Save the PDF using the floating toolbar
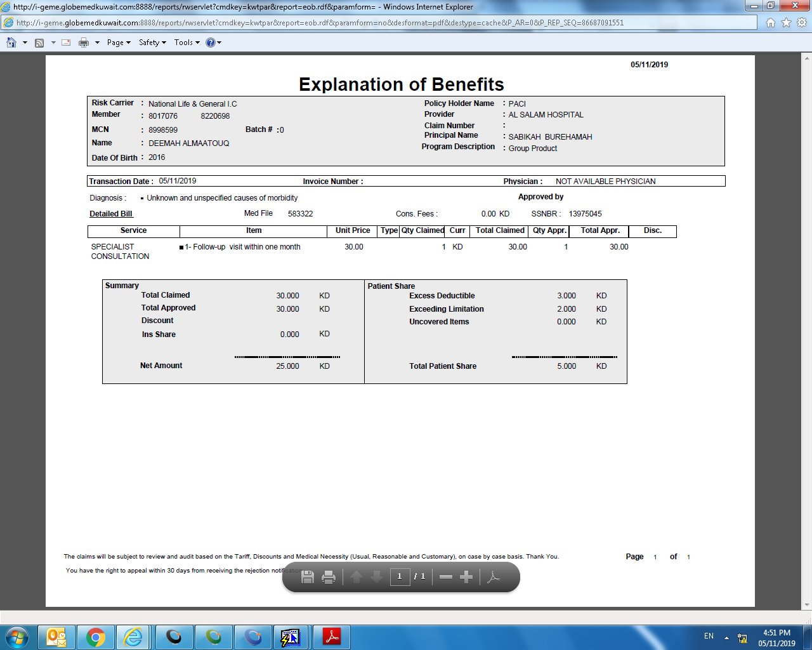The width and height of the screenshot is (812, 650). pos(308,577)
